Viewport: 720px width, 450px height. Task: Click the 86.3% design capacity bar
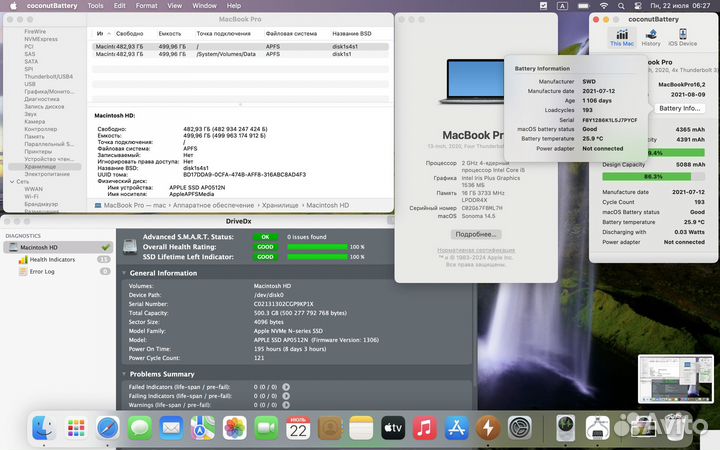[653, 176]
